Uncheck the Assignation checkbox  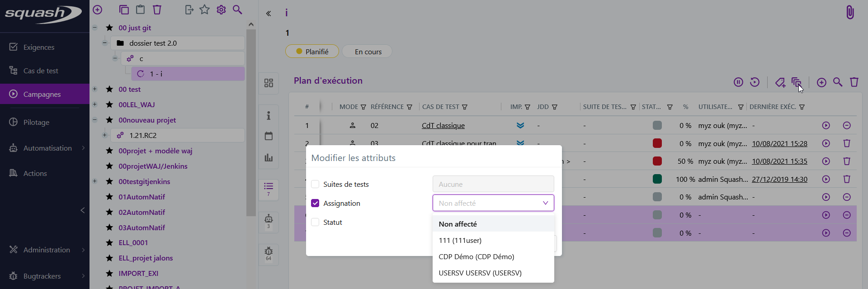point(315,203)
